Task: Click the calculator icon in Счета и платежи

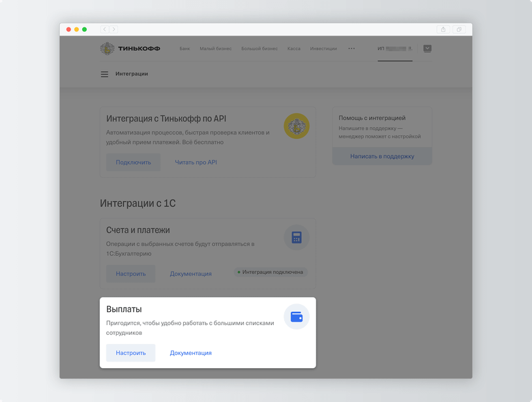Action: pos(297,238)
